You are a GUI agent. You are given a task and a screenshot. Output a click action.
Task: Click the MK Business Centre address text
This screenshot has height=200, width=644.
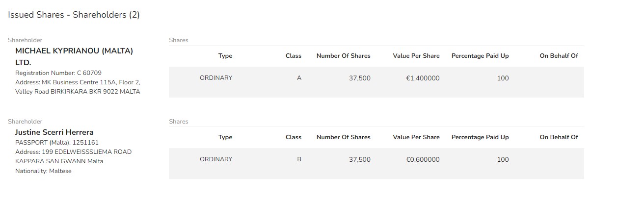(x=78, y=87)
